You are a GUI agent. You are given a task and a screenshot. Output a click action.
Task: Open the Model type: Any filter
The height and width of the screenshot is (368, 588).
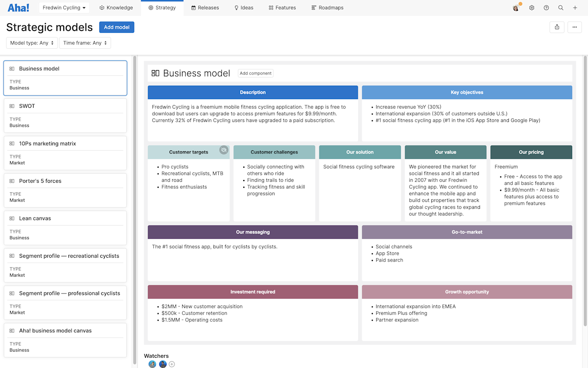[x=31, y=43]
